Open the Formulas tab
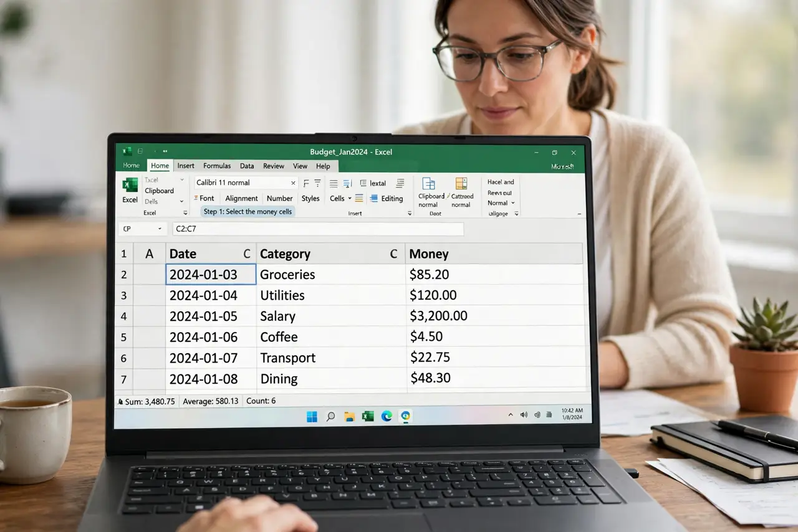 pyautogui.click(x=217, y=166)
